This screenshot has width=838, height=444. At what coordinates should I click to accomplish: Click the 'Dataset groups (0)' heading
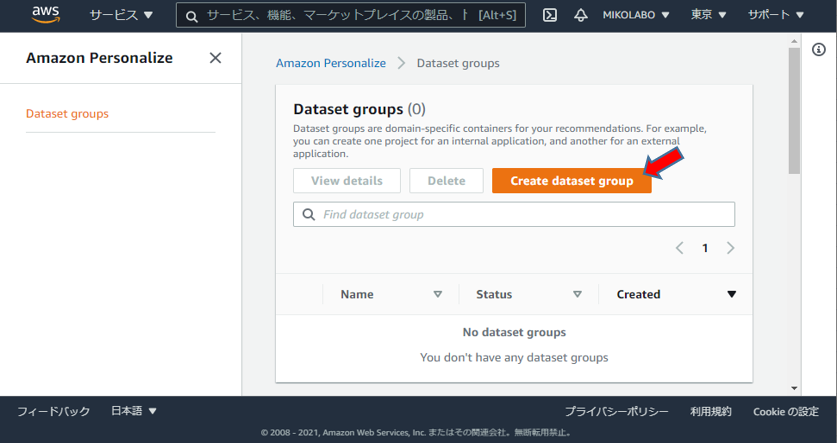coord(359,109)
